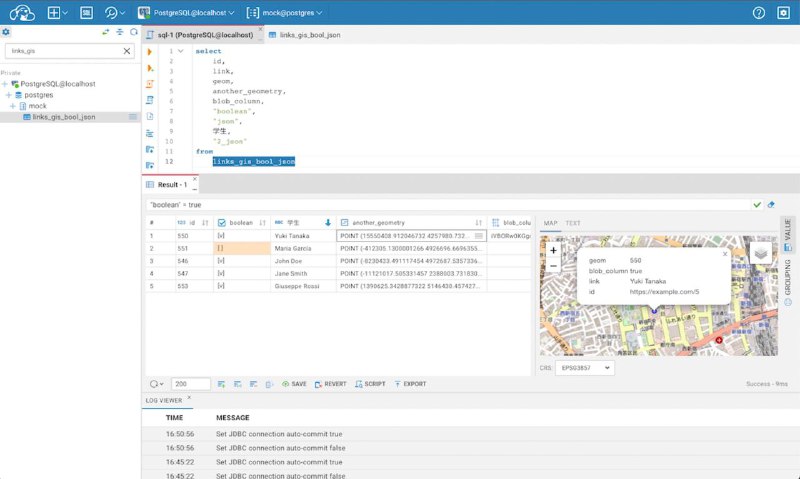This screenshot has height=479, width=800.
Task: Open the mock@postgres schema selector
Action: click(284, 13)
